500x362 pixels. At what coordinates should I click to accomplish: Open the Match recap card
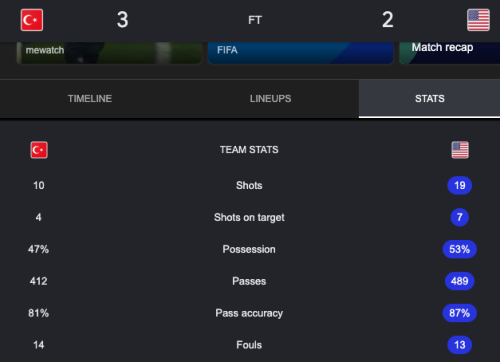coord(449,53)
